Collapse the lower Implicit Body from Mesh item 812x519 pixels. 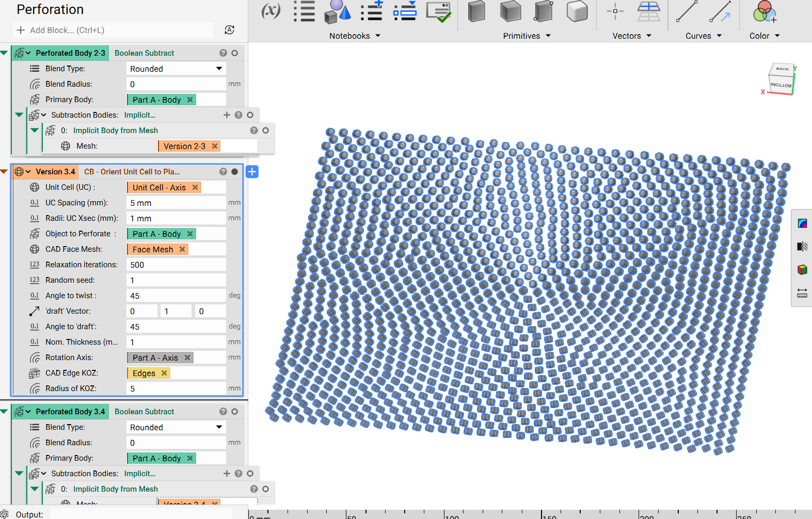click(x=35, y=489)
